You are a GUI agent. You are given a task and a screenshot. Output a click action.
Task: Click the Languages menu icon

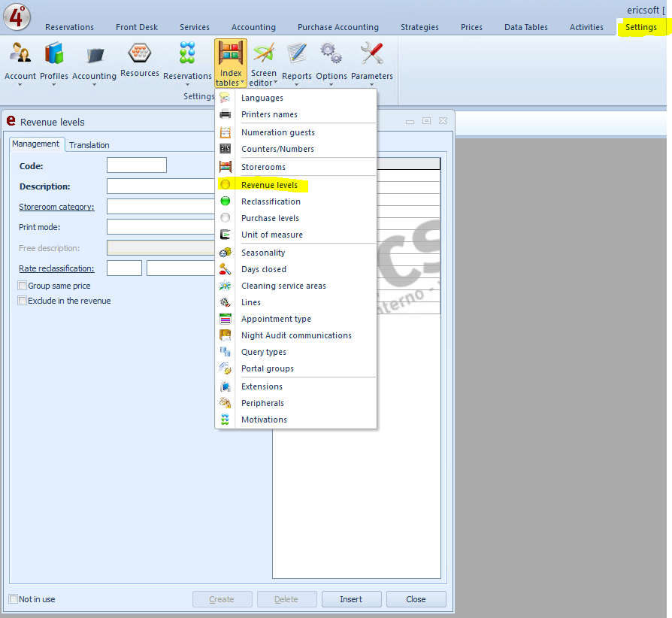click(x=225, y=98)
